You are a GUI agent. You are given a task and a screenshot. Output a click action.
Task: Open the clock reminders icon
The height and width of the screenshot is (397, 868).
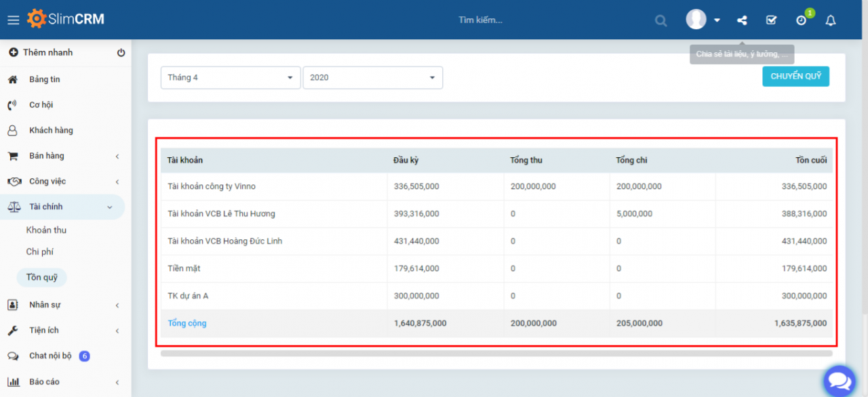(x=802, y=20)
